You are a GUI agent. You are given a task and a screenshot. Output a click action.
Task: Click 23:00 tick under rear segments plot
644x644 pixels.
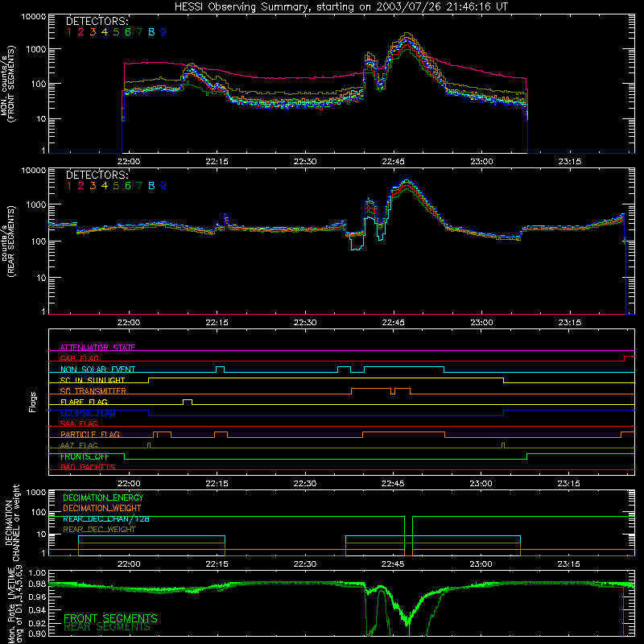click(481, 323)
